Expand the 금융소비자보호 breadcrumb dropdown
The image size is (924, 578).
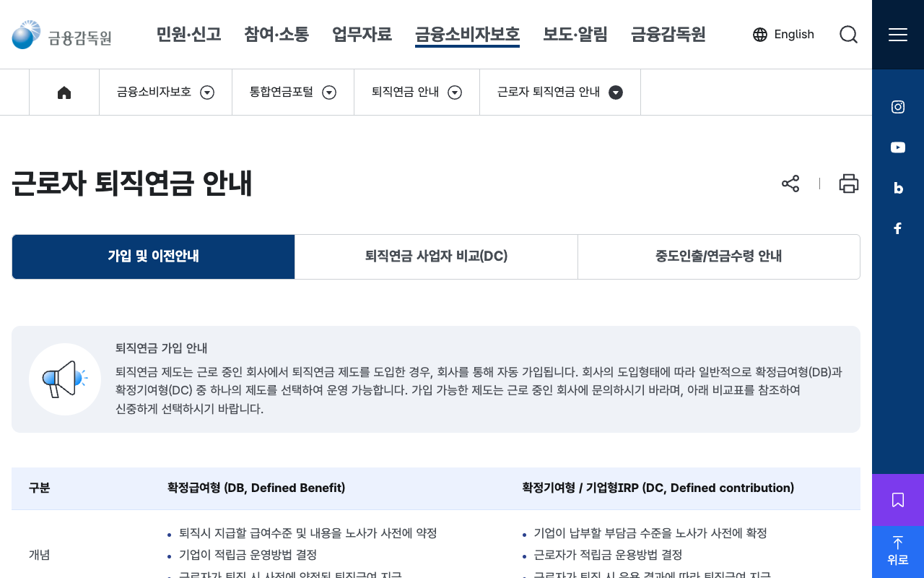[x=207, y=92]
